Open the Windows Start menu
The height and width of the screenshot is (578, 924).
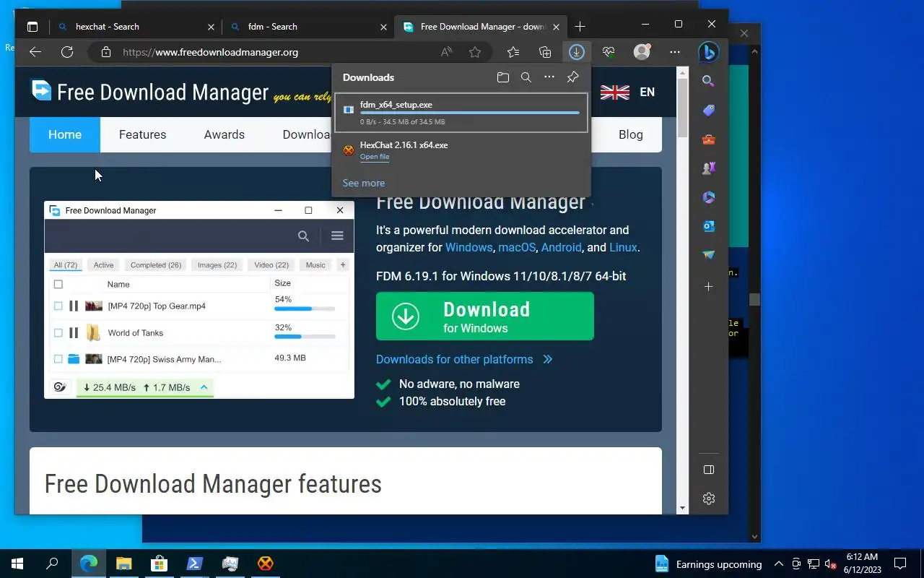[x=17, y=564]
